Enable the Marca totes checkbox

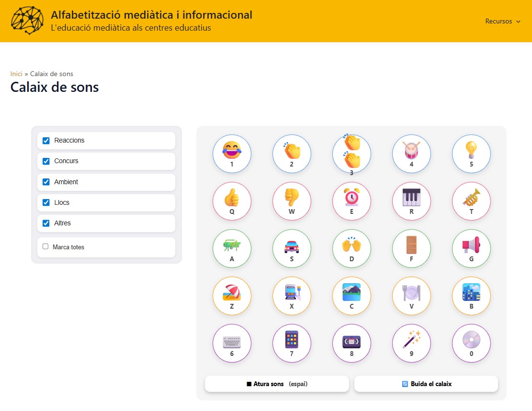click(45, 247)
